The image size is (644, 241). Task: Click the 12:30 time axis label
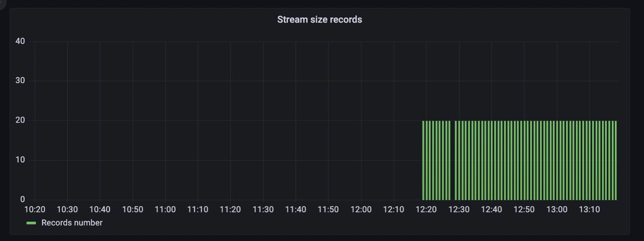coord(458,210)
